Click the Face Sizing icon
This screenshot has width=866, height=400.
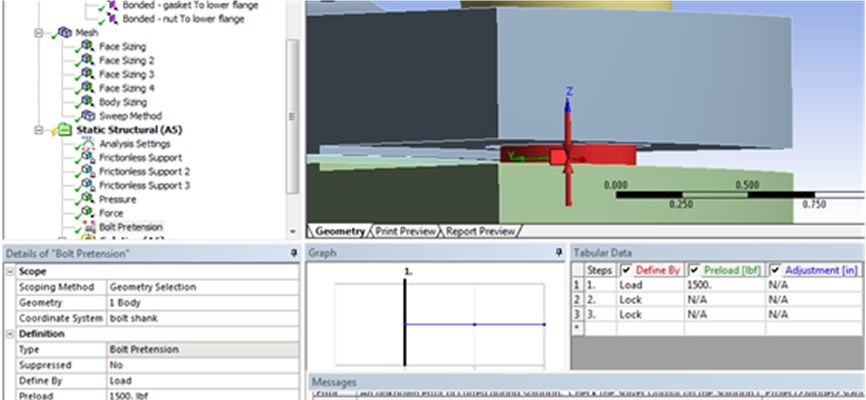87,46
